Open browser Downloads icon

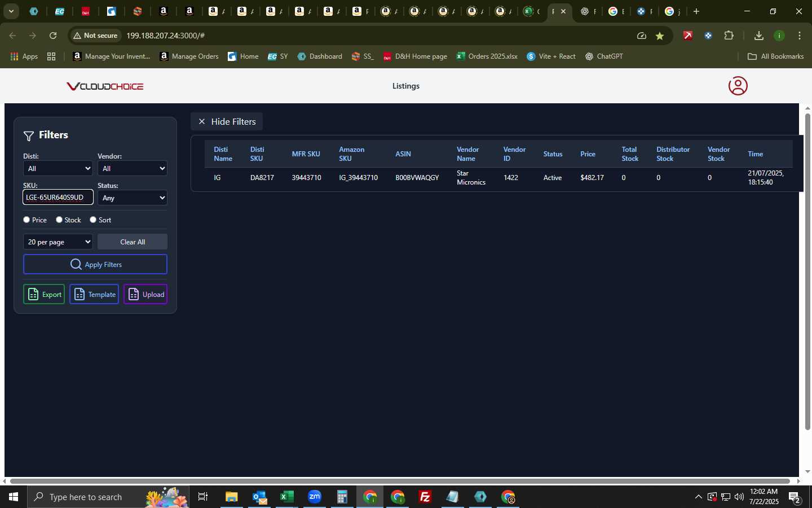pyautogui.click(x=758, y=36)
